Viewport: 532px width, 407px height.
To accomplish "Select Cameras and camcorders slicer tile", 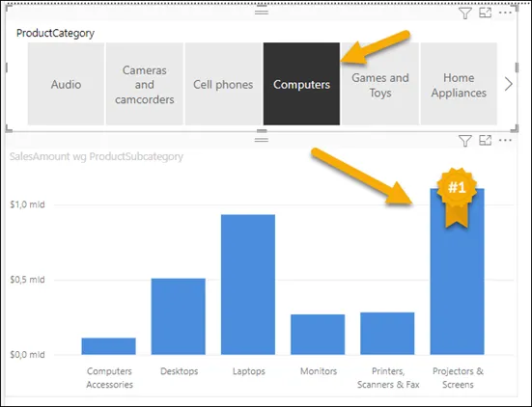I will (145, 84).
